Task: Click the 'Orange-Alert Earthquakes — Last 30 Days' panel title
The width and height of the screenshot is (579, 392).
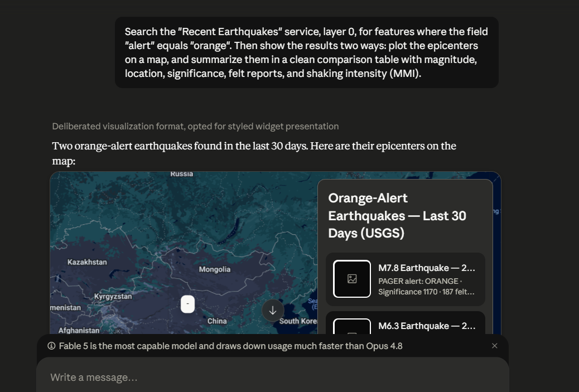Action: (x=397, y=216)
